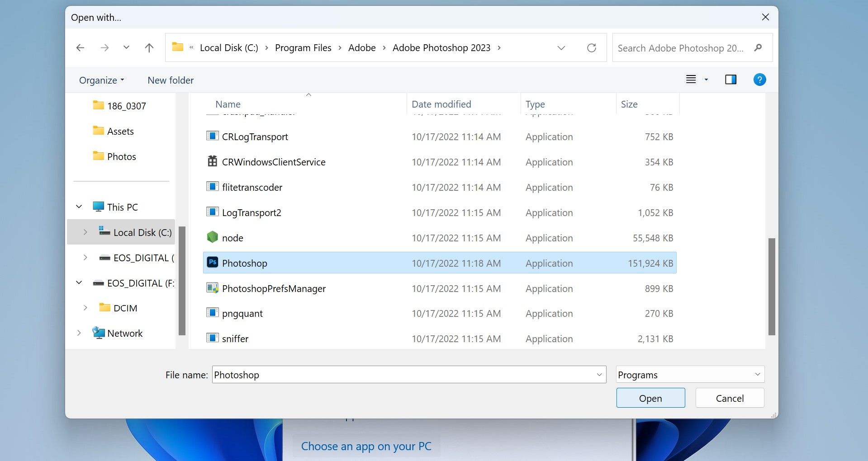Click the back navigation arrow
This screenshot has width=868, height=461.
coord(81,47)
